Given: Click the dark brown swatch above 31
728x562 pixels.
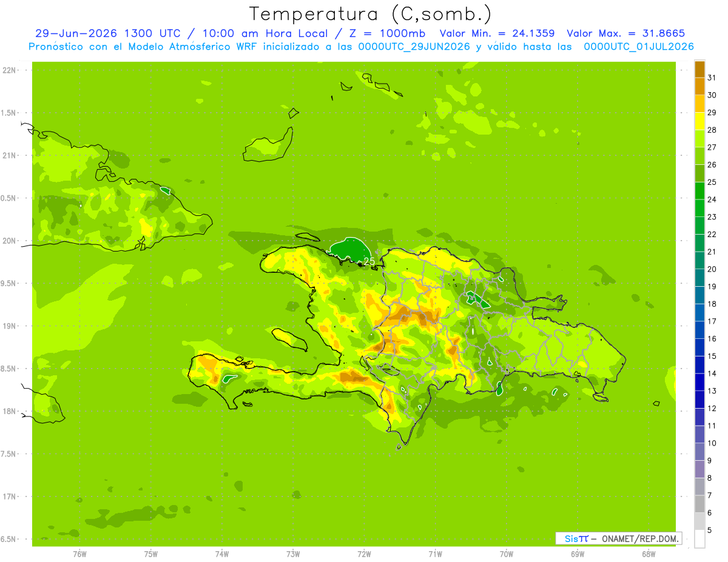Looking at the screenshot, I should point(699,70).
